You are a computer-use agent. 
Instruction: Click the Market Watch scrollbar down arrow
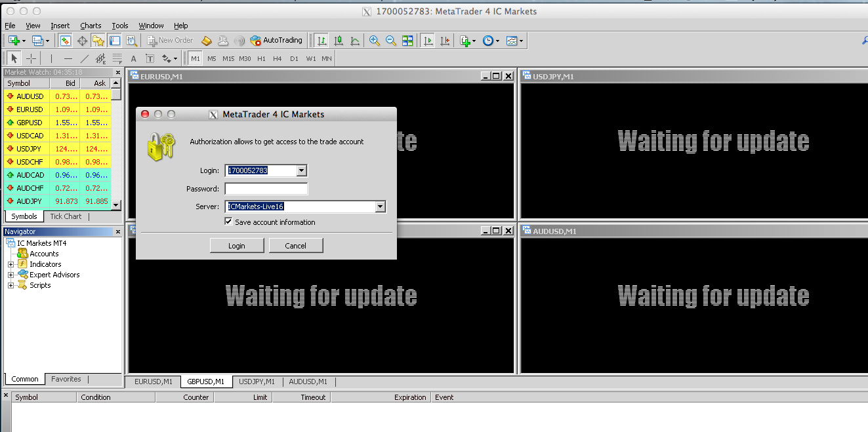coord(116,205)
